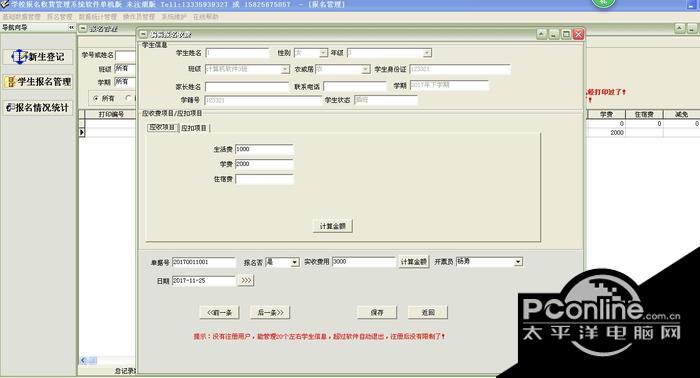Image resolution: width=700 pixels, height=378 pixels.
Task: Click the 住宿费 column header in the grid
Action: pyautogui.click(x=644, y=114)
